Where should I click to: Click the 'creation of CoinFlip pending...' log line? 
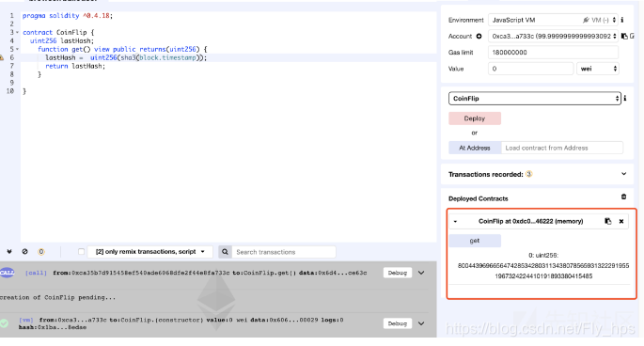(x=58, y=297)
